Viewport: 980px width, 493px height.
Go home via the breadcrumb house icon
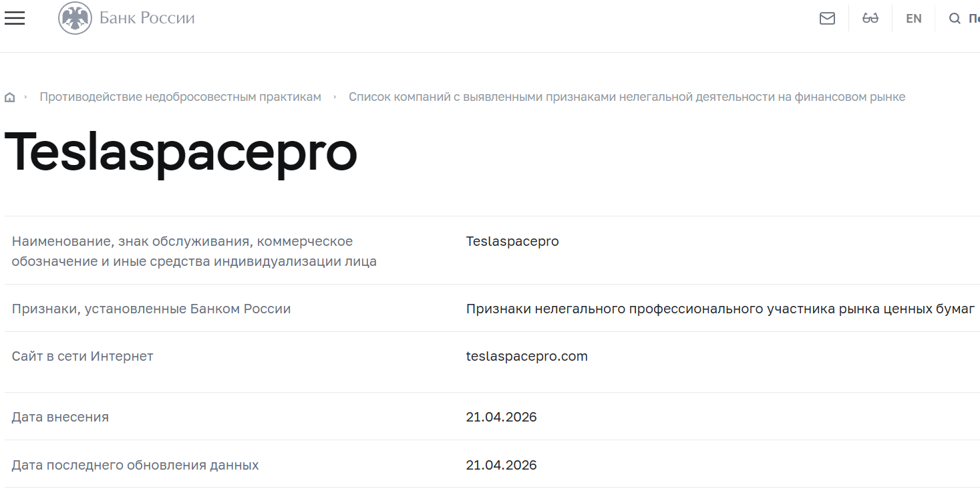click(x=9, y=96)
